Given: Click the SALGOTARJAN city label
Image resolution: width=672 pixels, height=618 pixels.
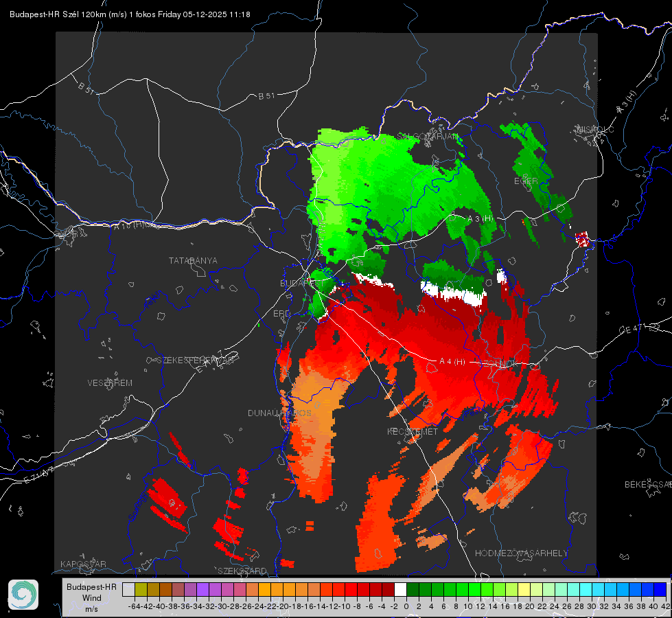Looking at the screenshot, I should pyautogui.click(x=428, y=137).
